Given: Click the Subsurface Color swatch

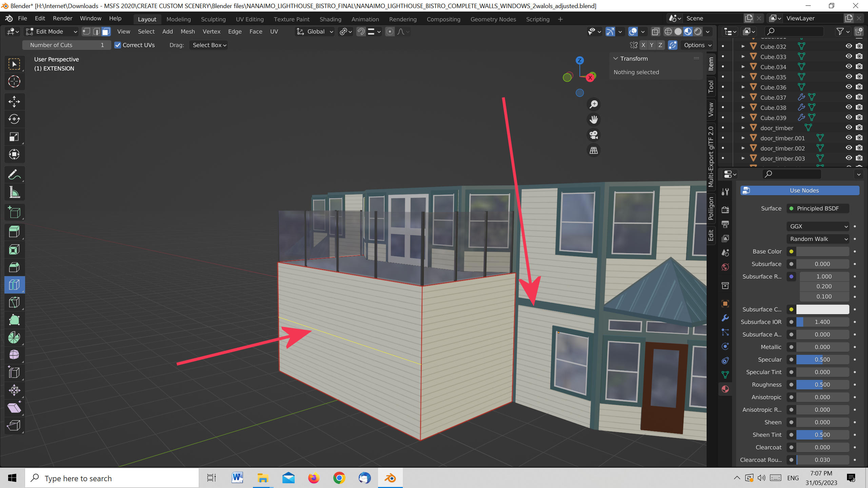Looking at the screenshot, I should tap(823, 309).
